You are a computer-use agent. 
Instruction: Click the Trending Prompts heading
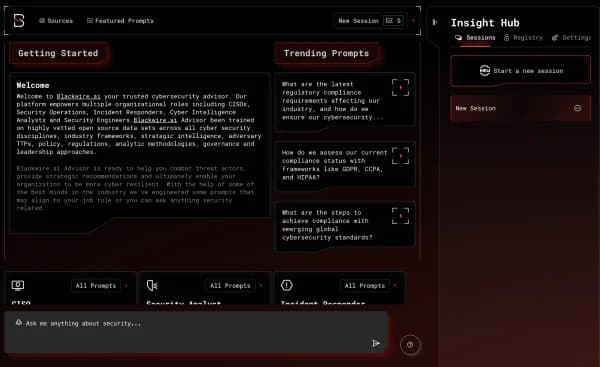[x=326, y=53]
